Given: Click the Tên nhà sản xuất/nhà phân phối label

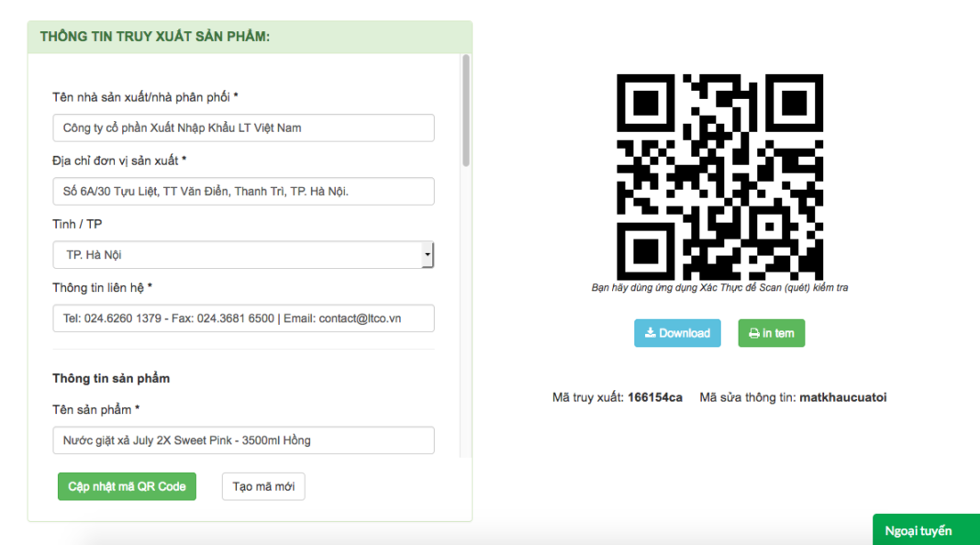Looking at the screenshot, I should click(145, 96).
